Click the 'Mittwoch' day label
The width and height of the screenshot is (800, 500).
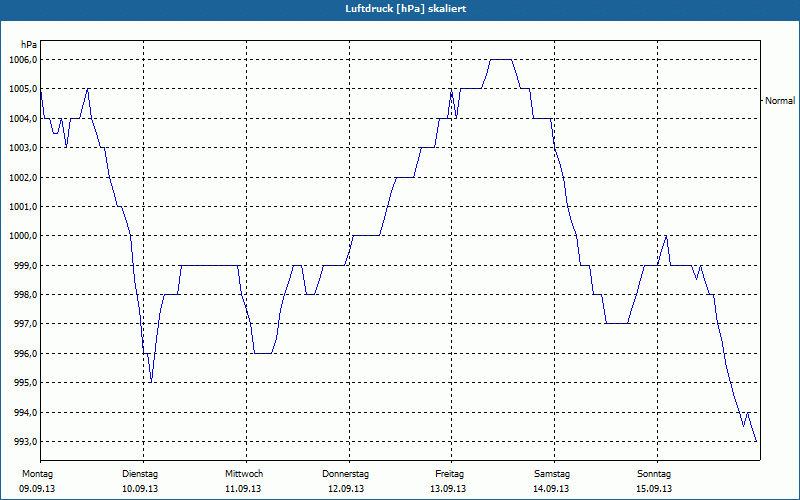[x=244, y=474]
